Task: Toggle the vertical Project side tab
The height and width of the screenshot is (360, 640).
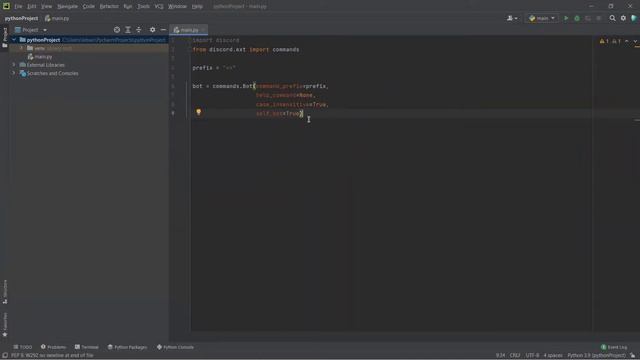Action: click(5, 38)
